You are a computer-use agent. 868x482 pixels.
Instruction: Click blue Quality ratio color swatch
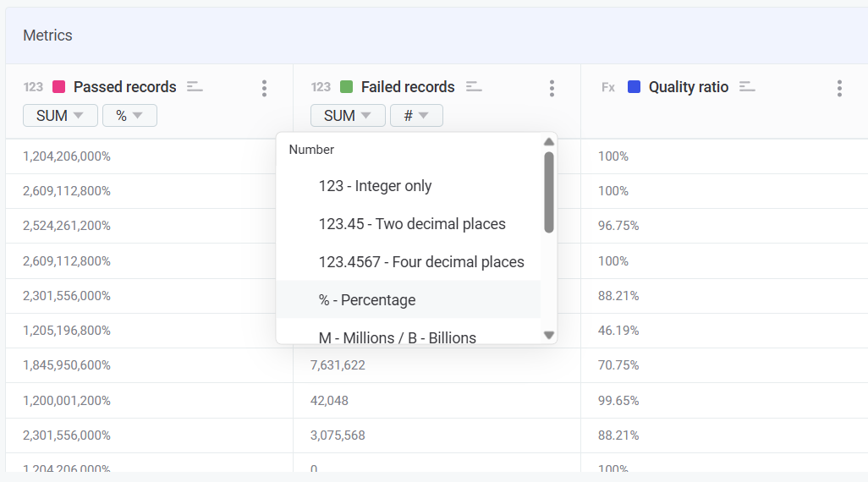click(634, 87)
